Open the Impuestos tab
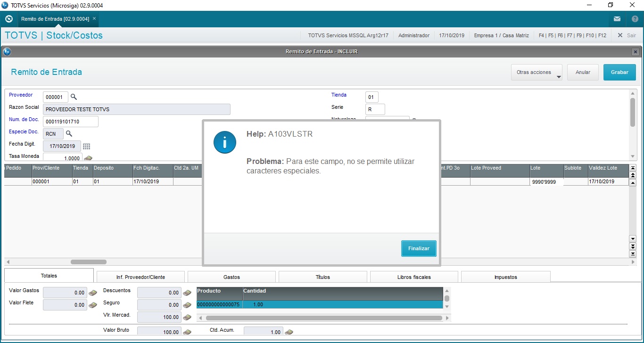 pyautogui.click(x=505, y=277)
